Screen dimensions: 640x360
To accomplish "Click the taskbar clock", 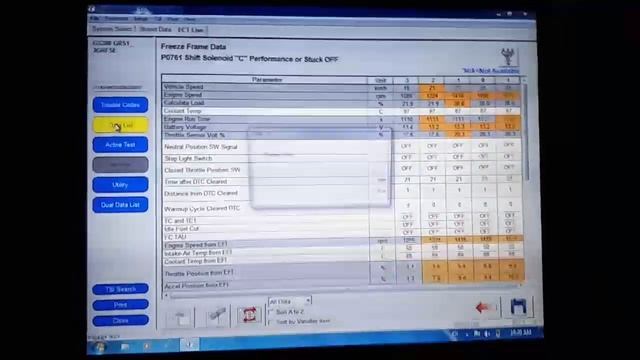I will coord(521,333).
